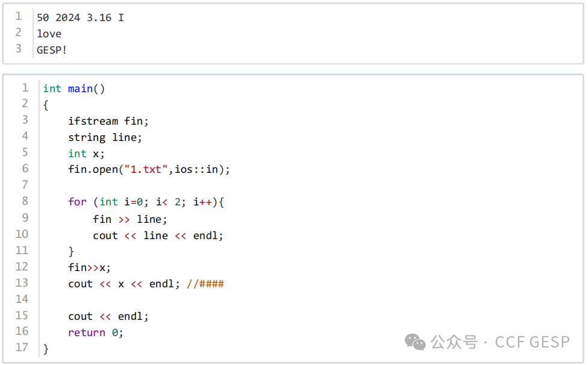Select the word love on line 2
Viewport: 588px width, 365px height.
[48, 34]
